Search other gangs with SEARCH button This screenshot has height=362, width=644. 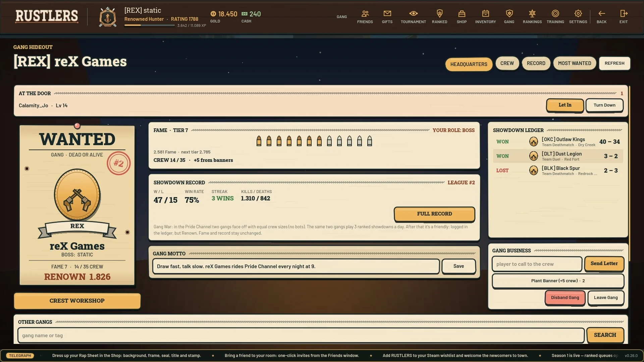(x=605, y=335)
